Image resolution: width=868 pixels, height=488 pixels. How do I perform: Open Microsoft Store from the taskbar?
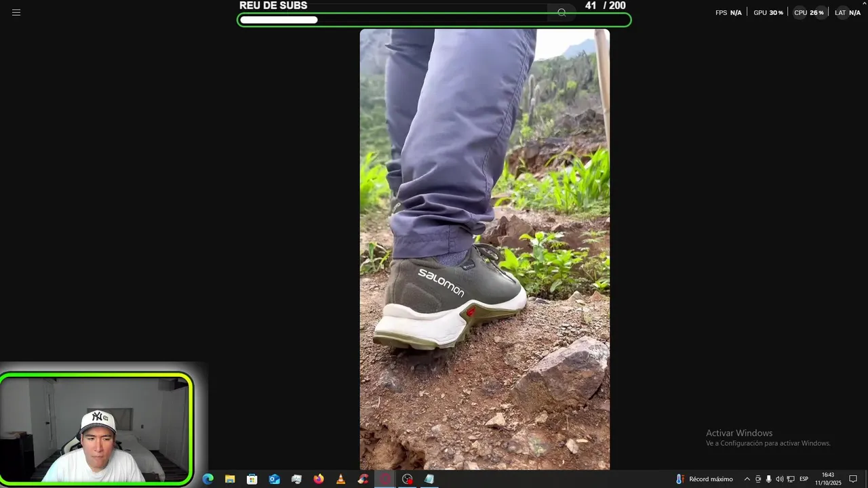(252, 479)
